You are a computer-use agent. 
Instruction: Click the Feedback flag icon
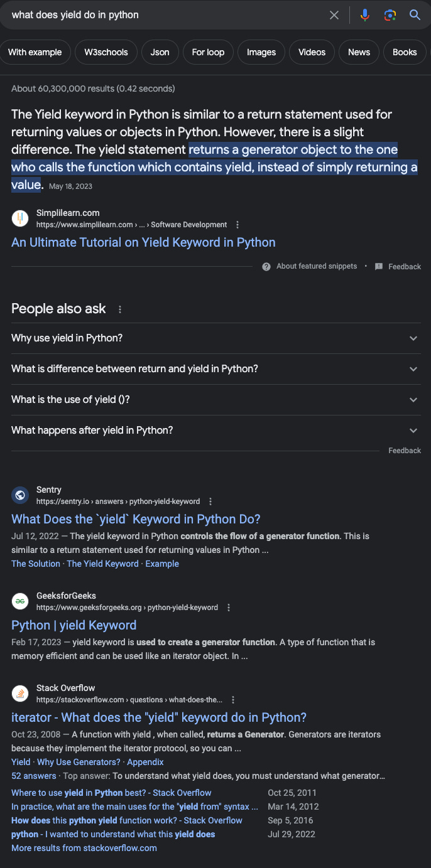378,266
